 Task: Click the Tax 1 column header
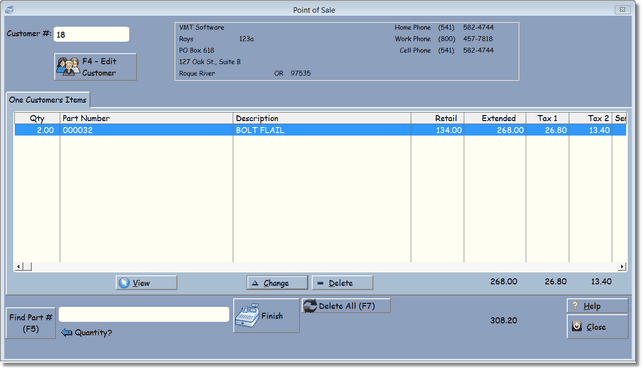pyautogui.click(x=547, y=118)
